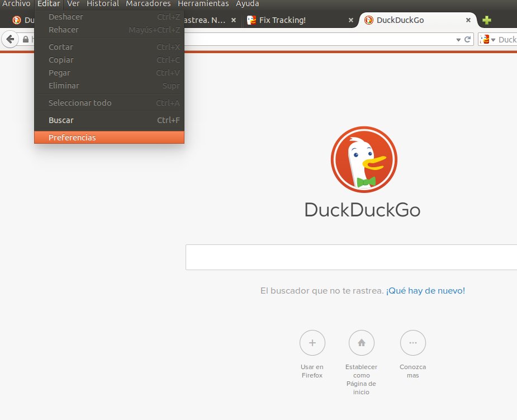Screen dimensions: 517x420
Task: Choose Copiar from the open menu
Action: pyautogui.click(x=61, y=60)
